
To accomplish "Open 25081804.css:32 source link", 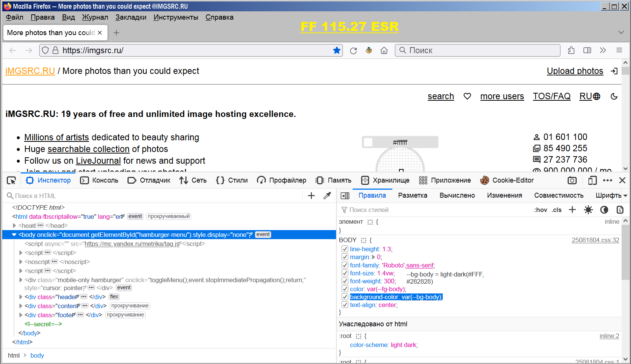I will [x=596, y=240].
